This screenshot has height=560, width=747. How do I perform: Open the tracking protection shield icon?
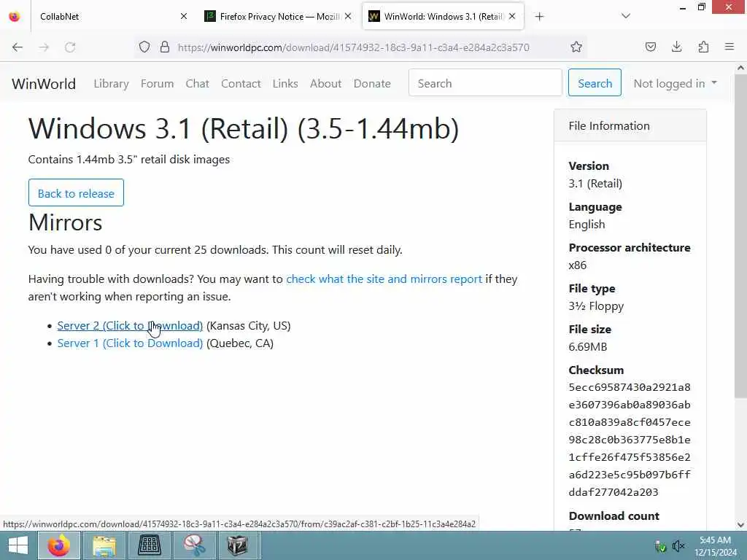[144, 47]
